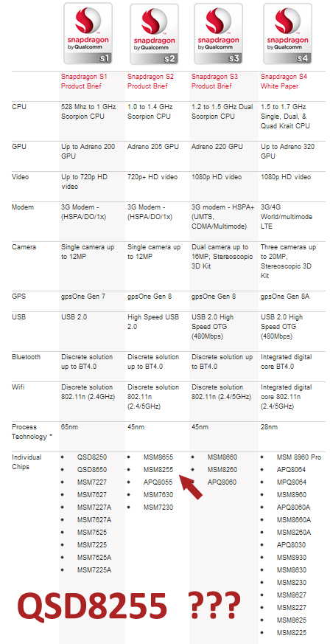Click the red arrow annotation
The height and width of the screenshot is (644, 330).
[192, 487]
